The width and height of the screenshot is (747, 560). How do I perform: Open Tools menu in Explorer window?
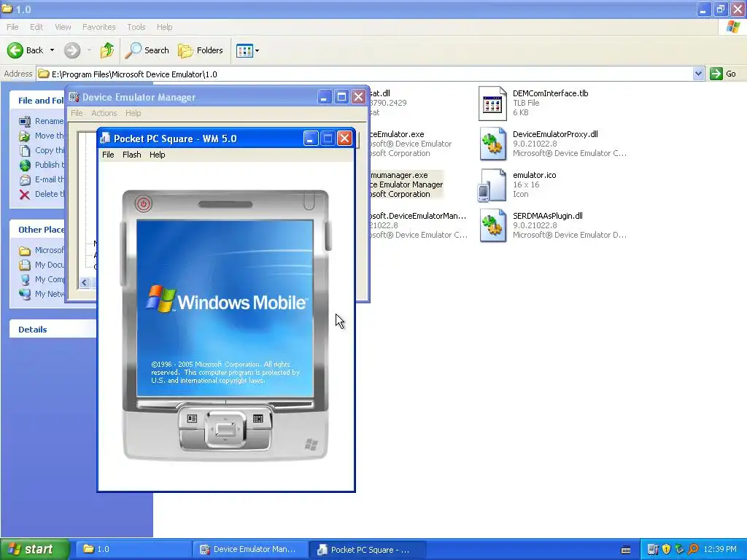point(136,27)
